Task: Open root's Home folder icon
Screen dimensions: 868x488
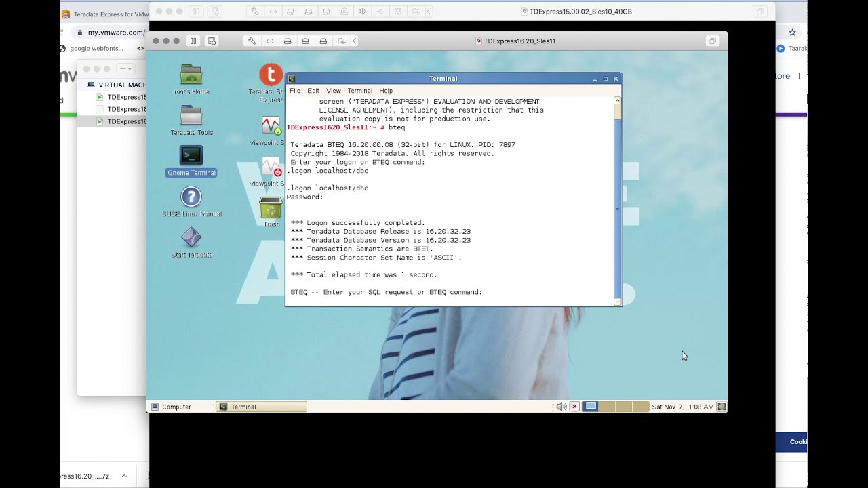Action: (x=191, y=79)
